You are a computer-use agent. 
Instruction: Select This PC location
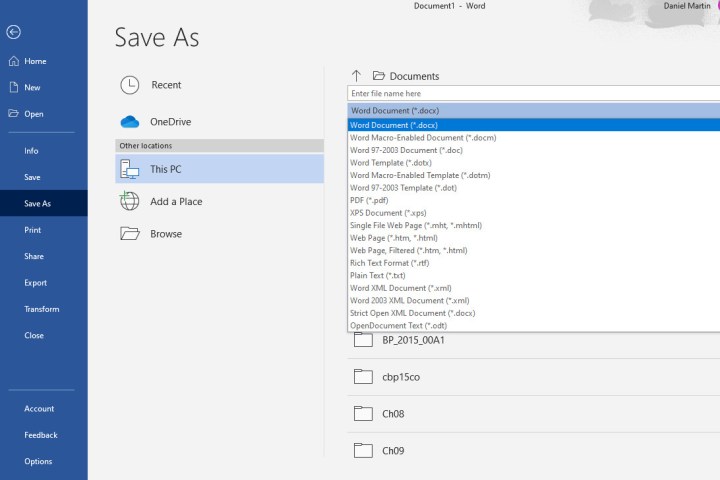pos(165,169)
